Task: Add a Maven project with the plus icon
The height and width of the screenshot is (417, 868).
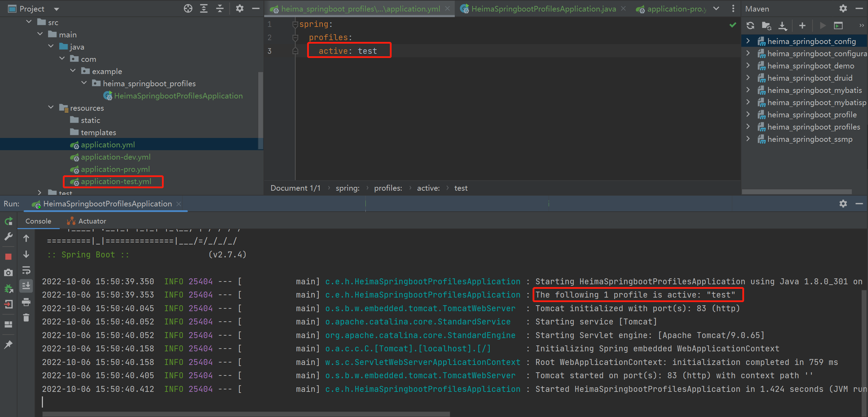Action: pos(802,25)
